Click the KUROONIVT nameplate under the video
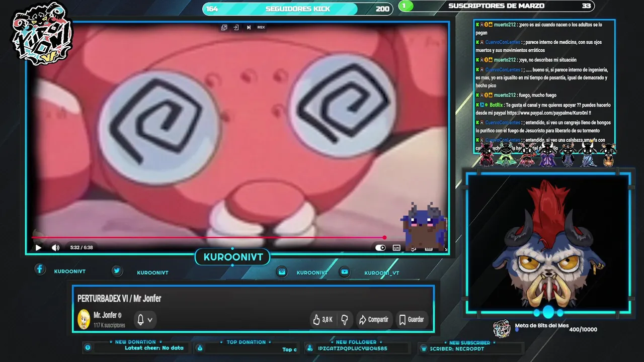Image resolution: width=644 pixels, height=362 pixels. tap(233, 257)
